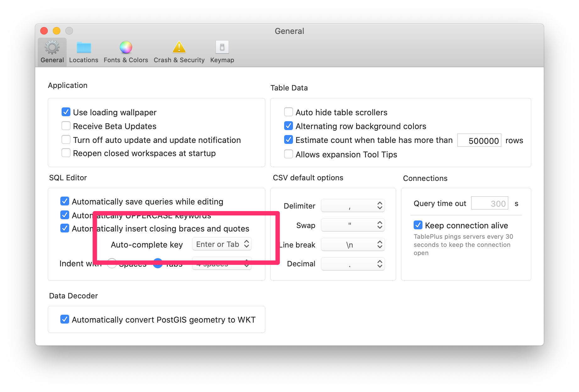Image resolution: width=579 pixels, height=392 pixels.
Task: Open the Auto-complete key dropdown
Action: pyautogui.click(x=222, y=244)
